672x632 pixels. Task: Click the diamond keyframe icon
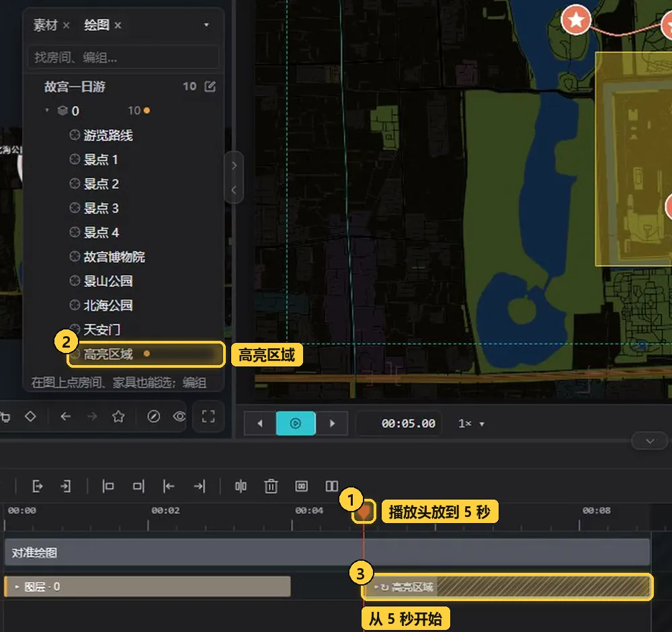(30, 416)
